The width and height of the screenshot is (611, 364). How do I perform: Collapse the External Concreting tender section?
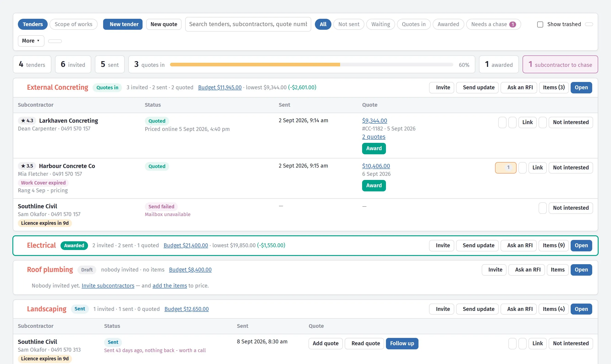(x=57, y=87)
